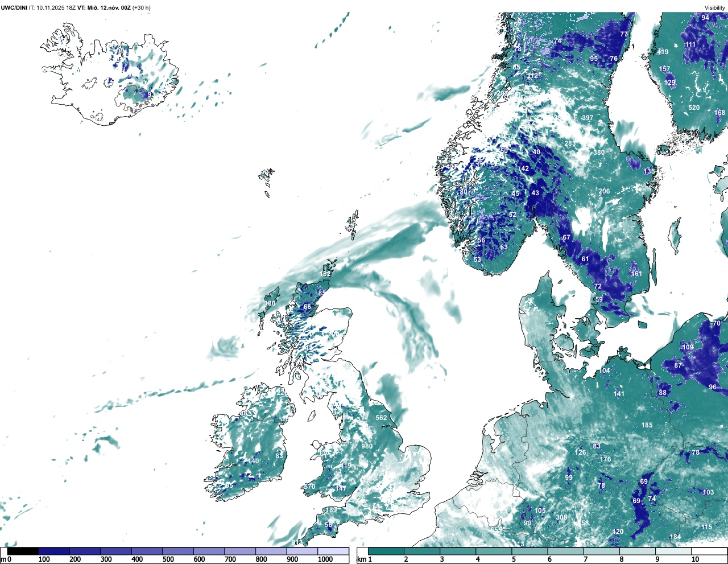Click the '105' value near Luxembourg
The width and height of the screenshot is (728, 564).
point(540,511)
